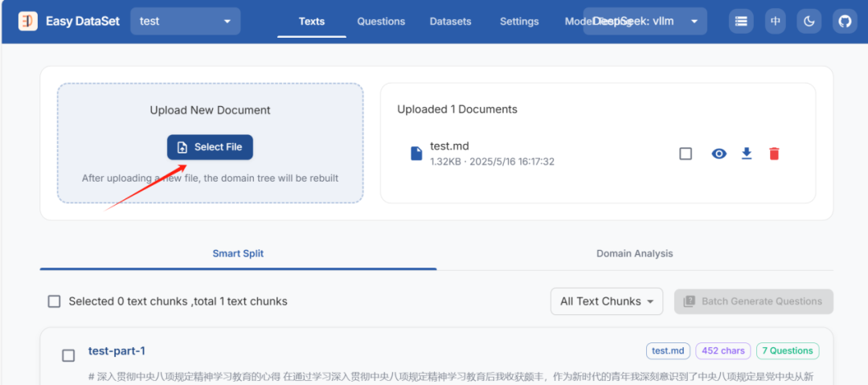Tick the select-all text chunks checkbox

(x=55, y=301)
